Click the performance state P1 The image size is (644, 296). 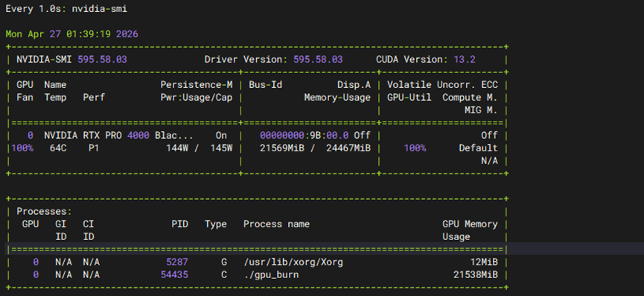94,148
